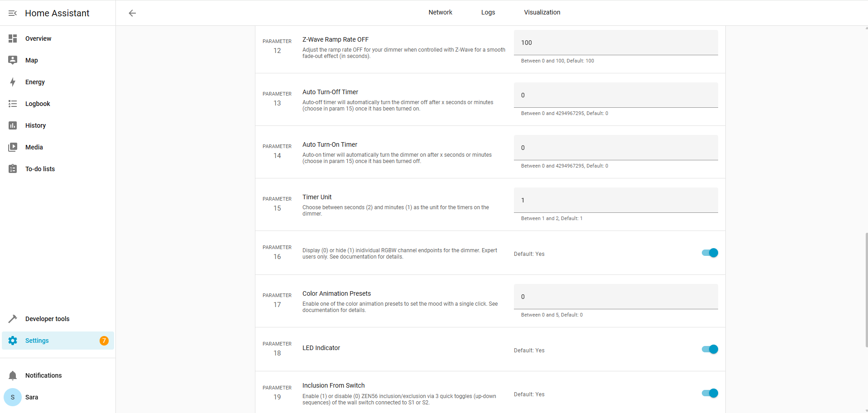Open Notifications in the sidebar
The image size is (868, 413).
coord(43,375)
